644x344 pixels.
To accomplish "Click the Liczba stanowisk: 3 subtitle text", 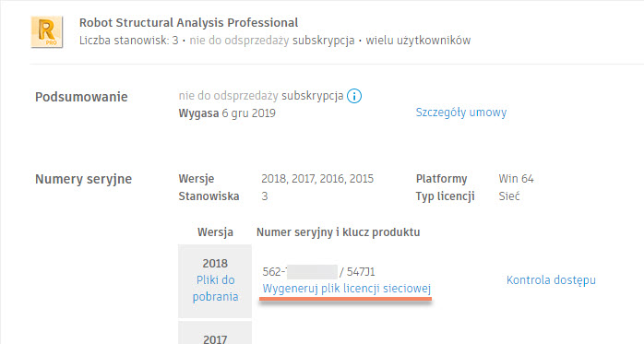I will click(129, 41).
